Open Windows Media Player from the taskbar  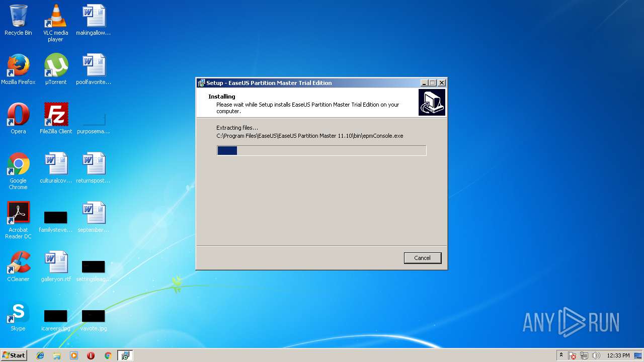click(74, 355)
